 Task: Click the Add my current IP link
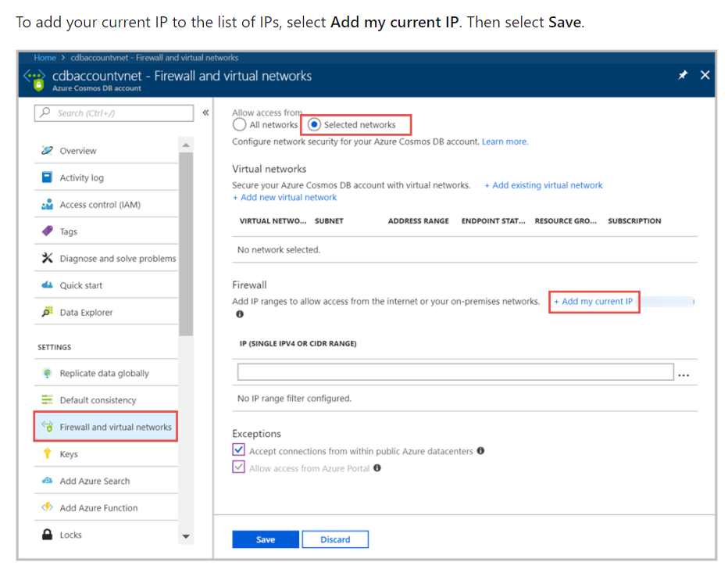(x=594, y=301)
